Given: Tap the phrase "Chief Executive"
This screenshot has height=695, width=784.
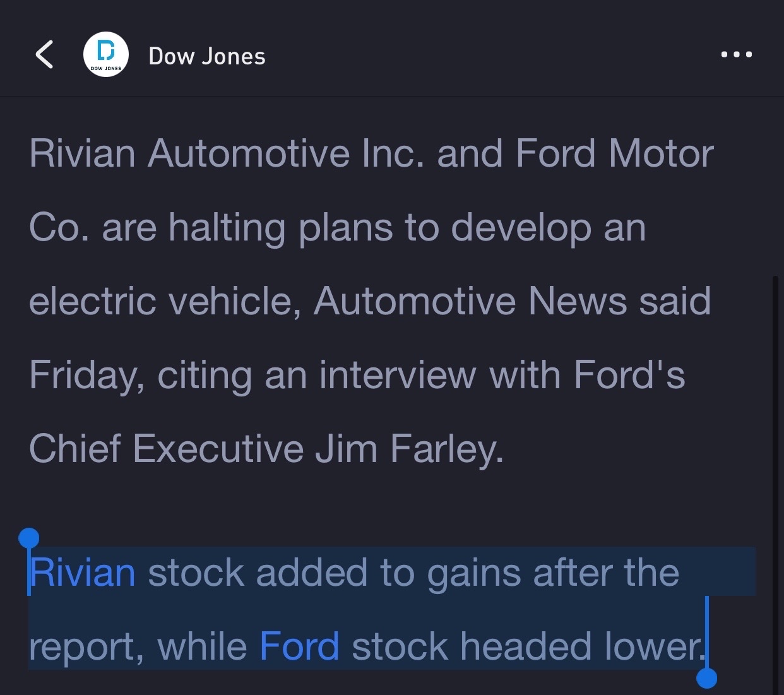Looking at the screenshot, I should [x=165, y=448].
